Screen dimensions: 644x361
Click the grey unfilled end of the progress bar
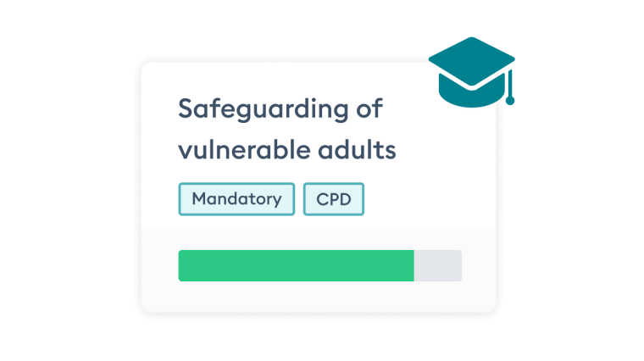point(438,265)
